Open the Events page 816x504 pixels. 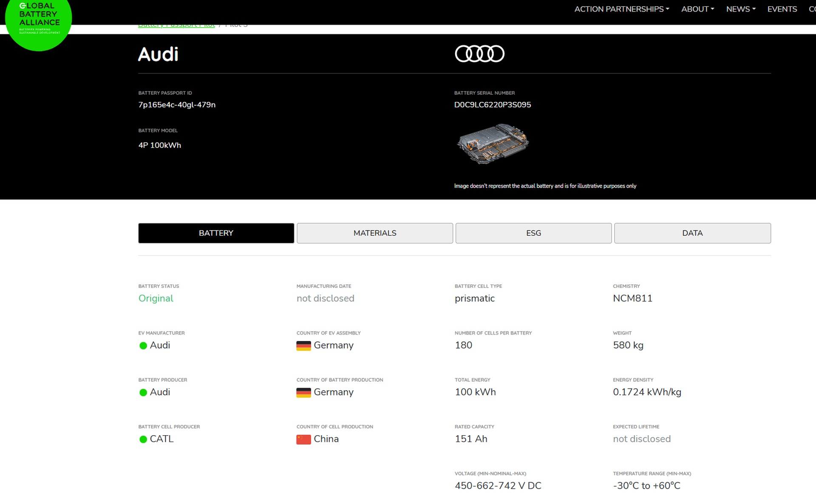tap(782, 9)
